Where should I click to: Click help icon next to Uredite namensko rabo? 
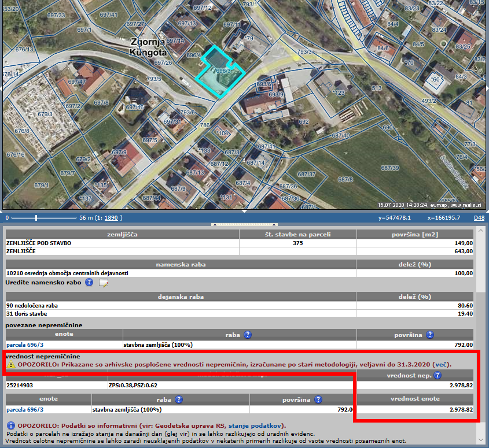[x=89, y=283]
